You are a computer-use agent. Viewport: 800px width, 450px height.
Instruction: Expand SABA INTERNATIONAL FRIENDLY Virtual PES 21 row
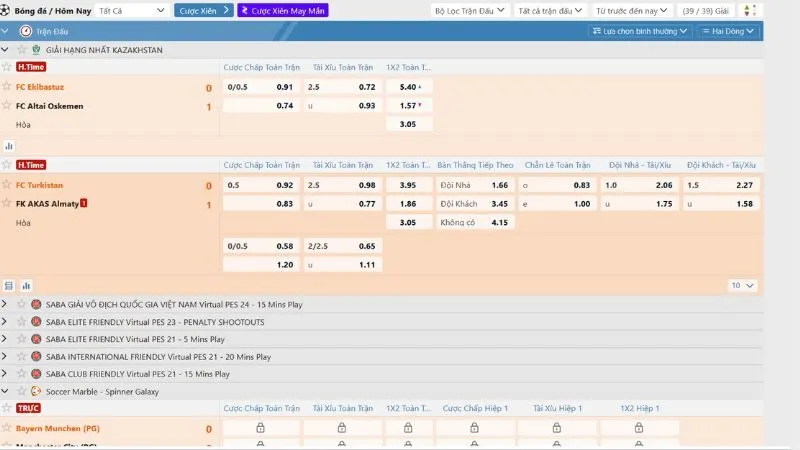(6, 356)
